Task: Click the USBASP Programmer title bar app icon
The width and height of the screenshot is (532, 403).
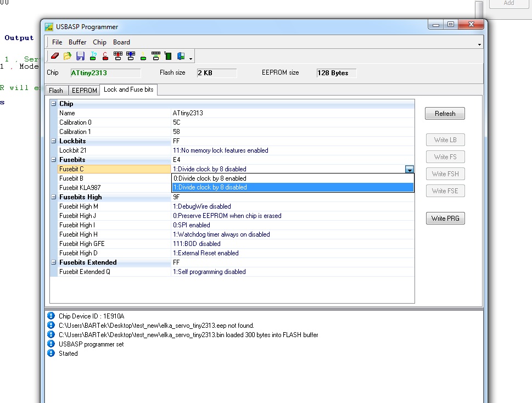Action: click(49, 27)
